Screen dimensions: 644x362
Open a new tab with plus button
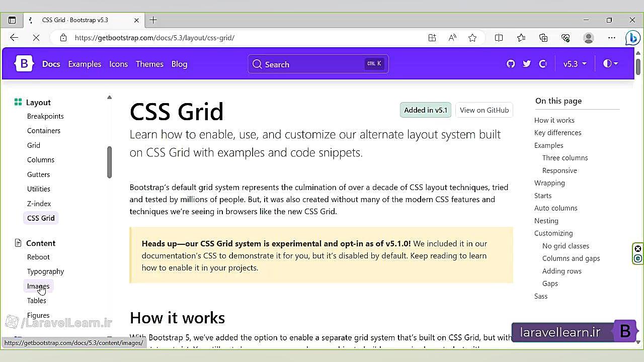click(x=153, y=20)
